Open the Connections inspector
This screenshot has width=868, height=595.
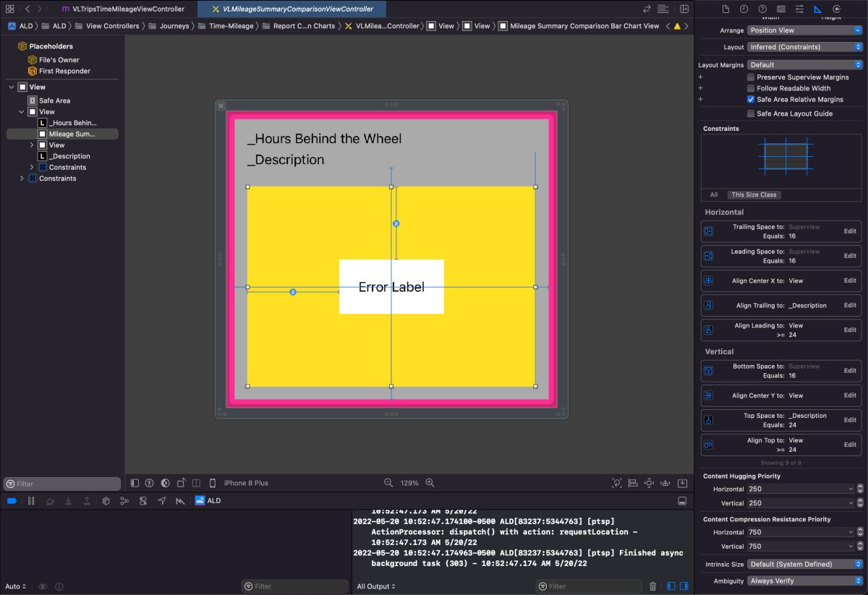[837, 9]
